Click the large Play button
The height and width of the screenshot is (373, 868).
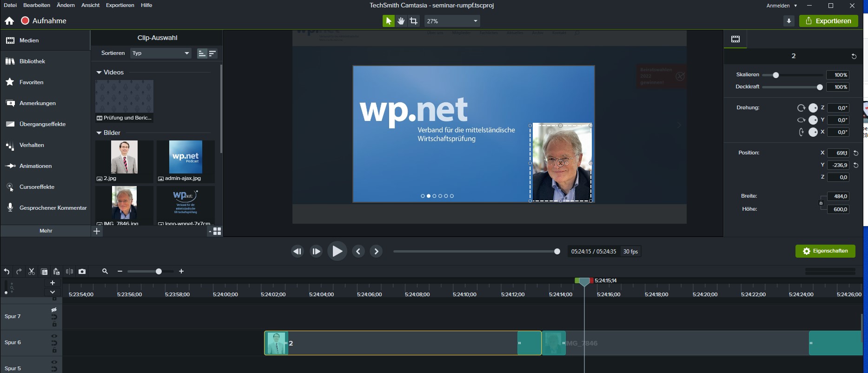point(337,252)
